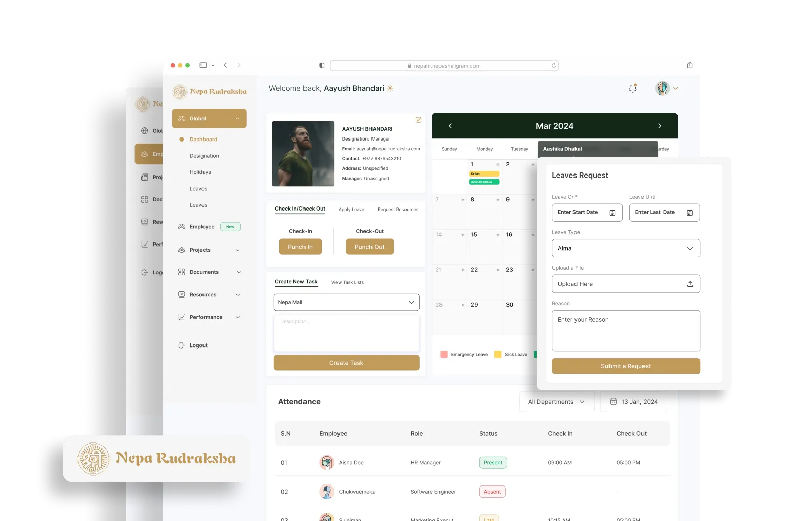Open the Leave Until calendar picker icon
Screen dimensions: 812x521
(x=690, y=213)
